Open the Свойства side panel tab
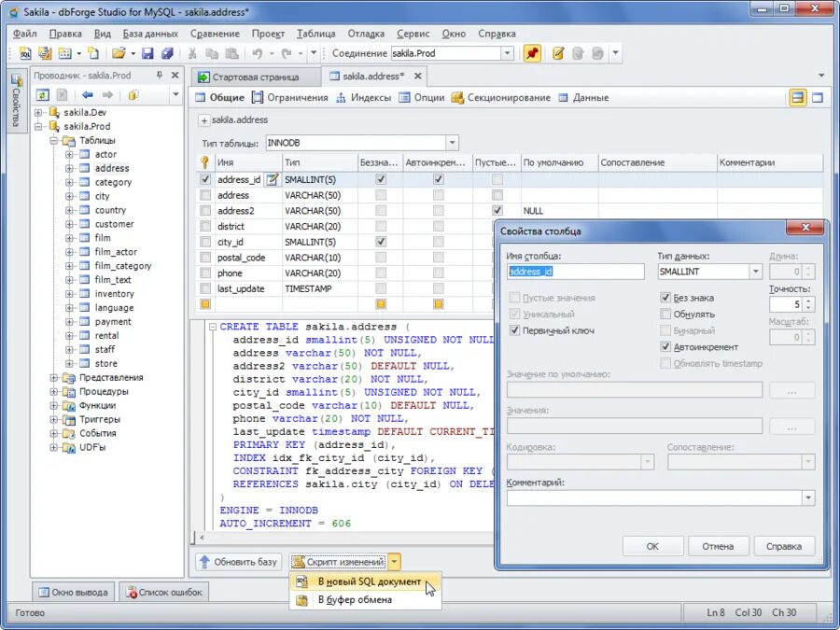Viewport: 840px width, 630px height. 16,100
